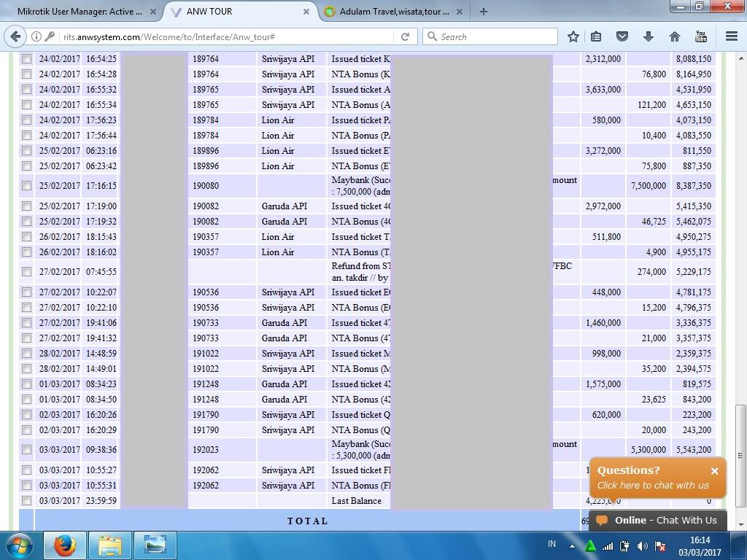The image size is (747, 560).
Task: Select the balance cell 8,387,350
Action: [694, 186]
